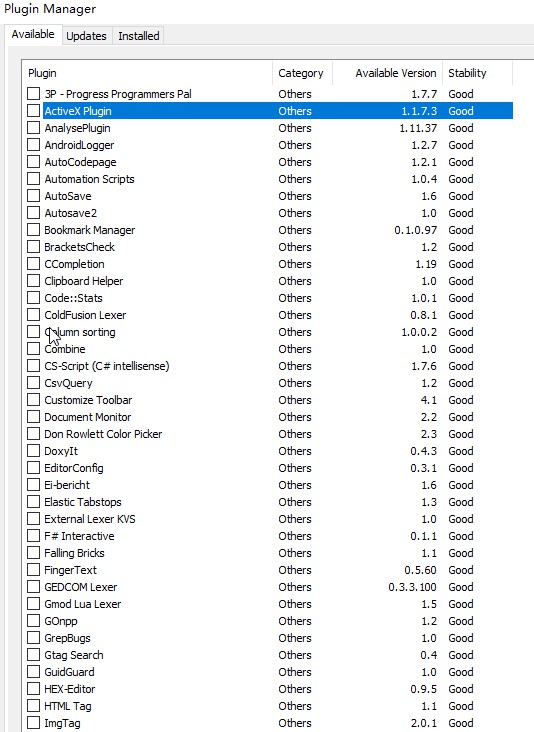Viewport: 534px width, 732px height.
Task: Click version 0.3.3.100 of GEDCOM Lexer
Action: 412,587
